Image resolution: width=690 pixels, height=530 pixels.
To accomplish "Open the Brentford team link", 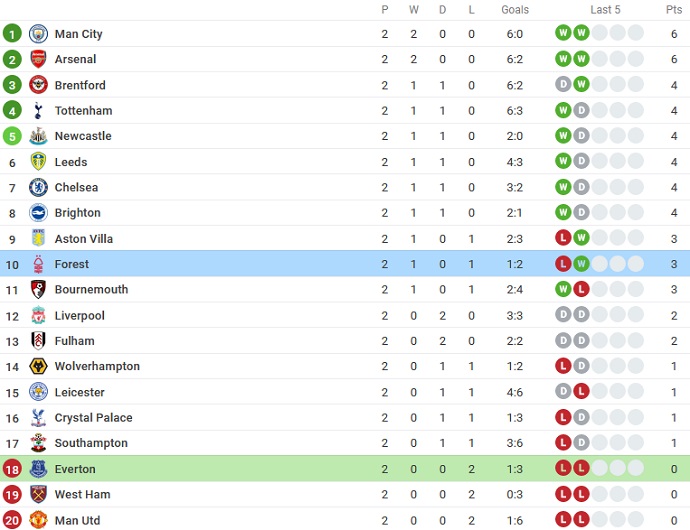I will click(x=80, y=85).
